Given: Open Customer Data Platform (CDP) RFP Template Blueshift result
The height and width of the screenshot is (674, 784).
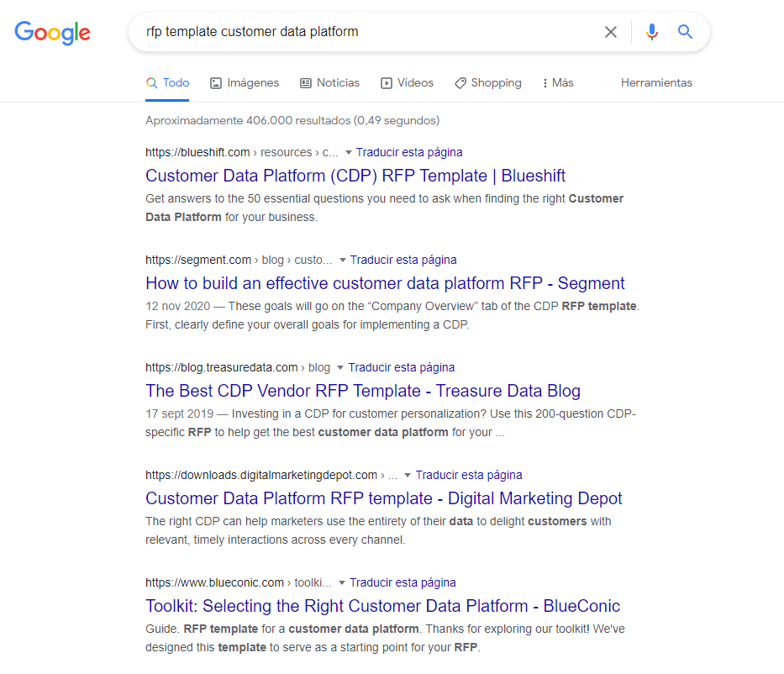Looking at the screenshot, I should click(355, 176).
